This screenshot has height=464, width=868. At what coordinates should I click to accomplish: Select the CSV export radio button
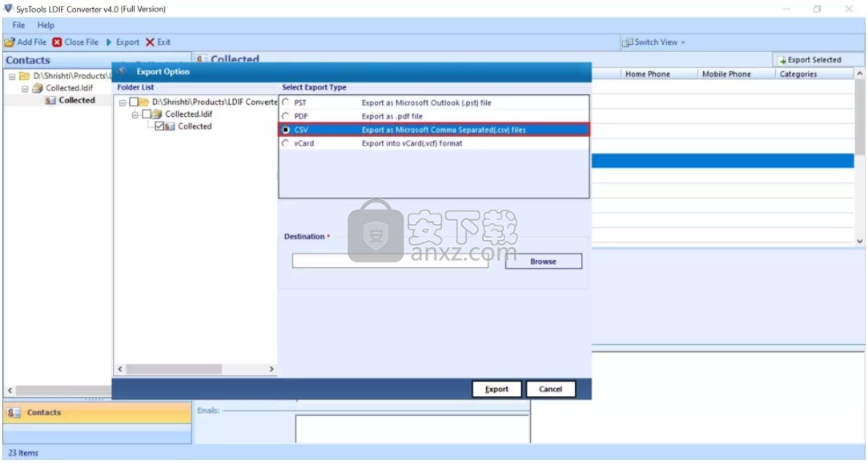coord(286,130)
